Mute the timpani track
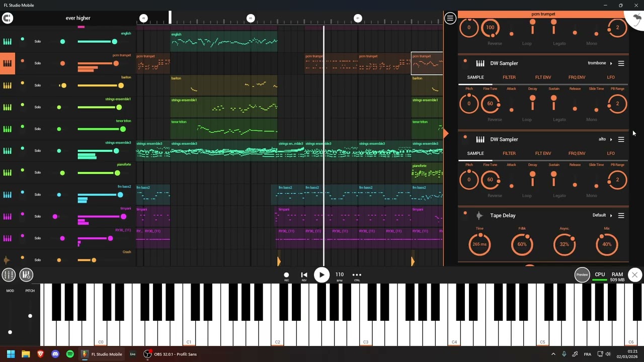The height and width of the screenshot is (362, 644). pos(22,214)
